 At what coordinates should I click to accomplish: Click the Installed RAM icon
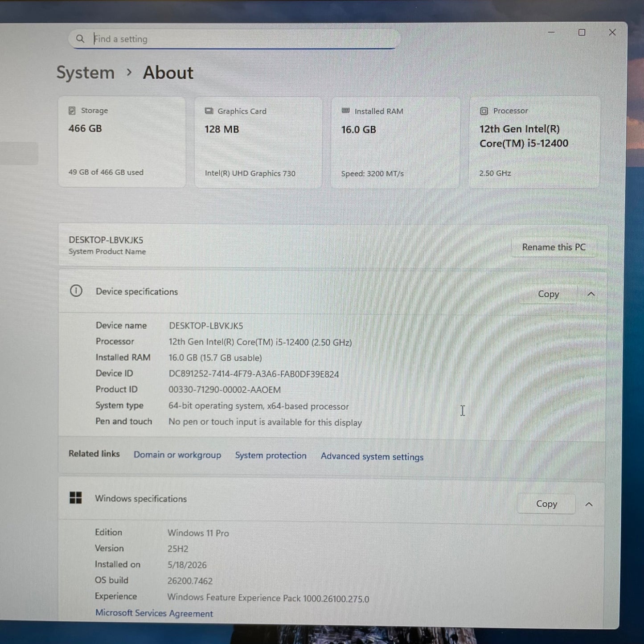pyautogui.click(x=345, y=111)
